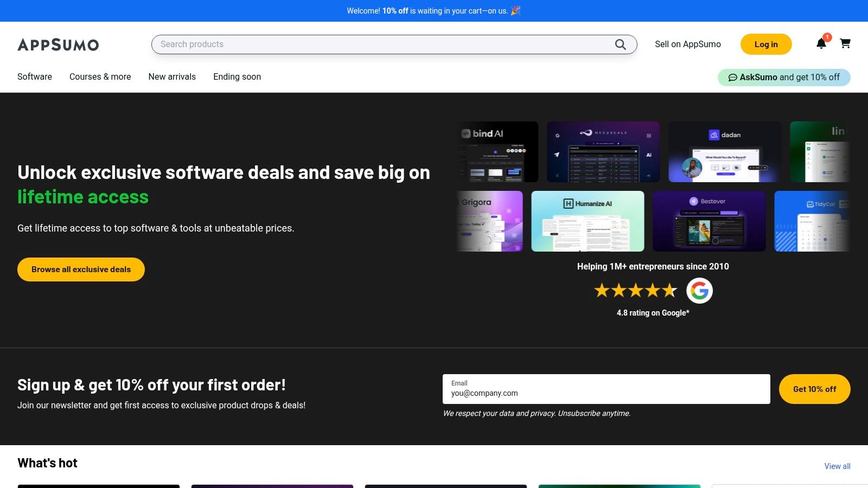This screenshot has height=488, width=868.
Task: Open the Courses & more menu
Action: [x=100, y=76]
